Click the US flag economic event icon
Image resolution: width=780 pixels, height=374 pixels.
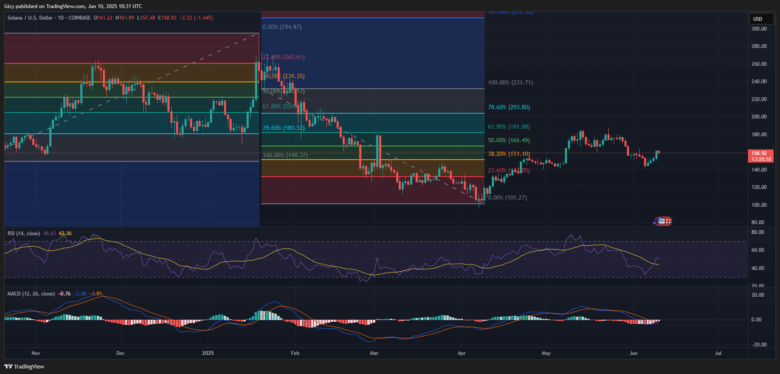662,220
